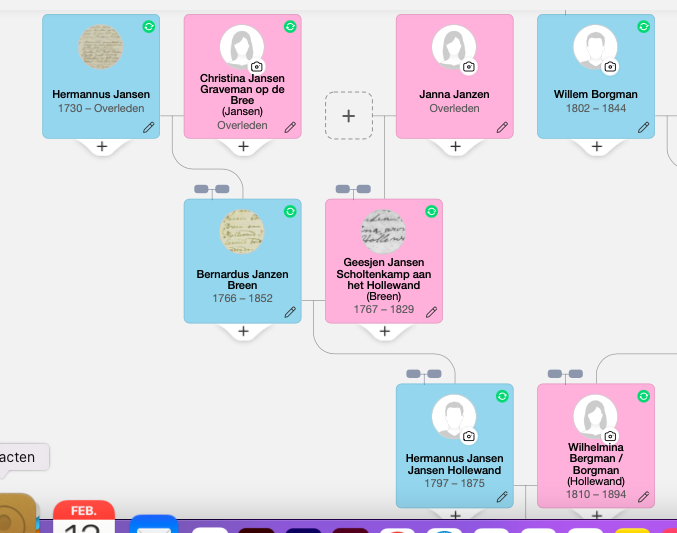Click green sync badge on Geesjen Jansen card
Image resolution: width=677 pixels, height=533 pixels.
tap(431, 211)
